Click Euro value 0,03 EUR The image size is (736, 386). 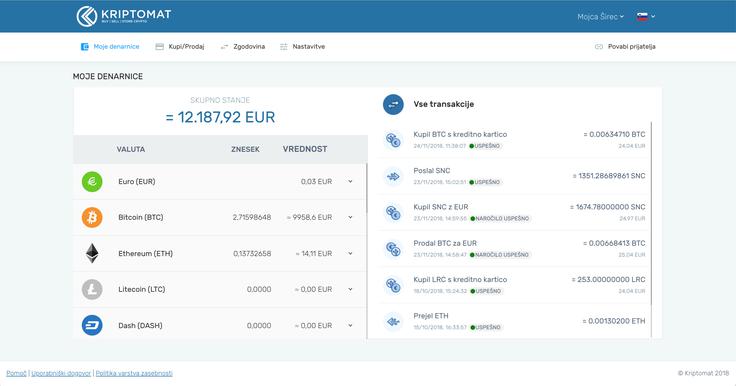click(316, 181)
